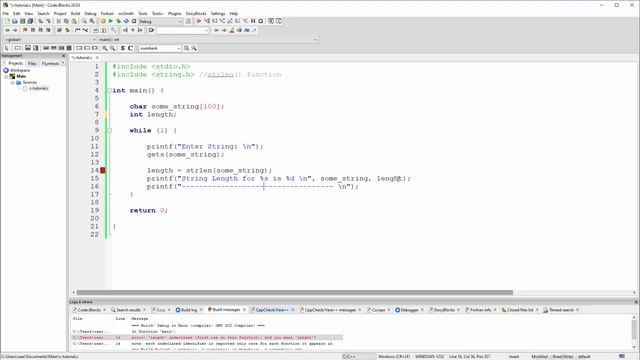Click the Find magnifier toolbar icon
Image resolution: width=640 pixels, height=360 pixels.
click(x=84, y=21)
